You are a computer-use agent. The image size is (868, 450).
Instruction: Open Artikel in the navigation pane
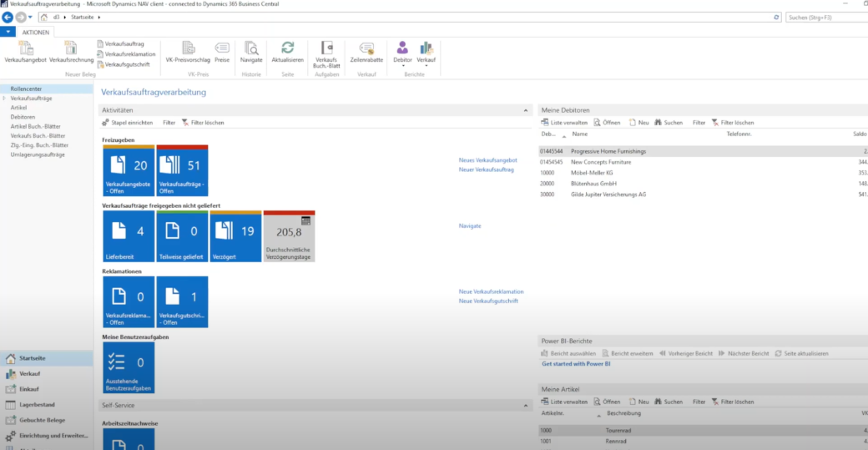[x=18, y=108]
